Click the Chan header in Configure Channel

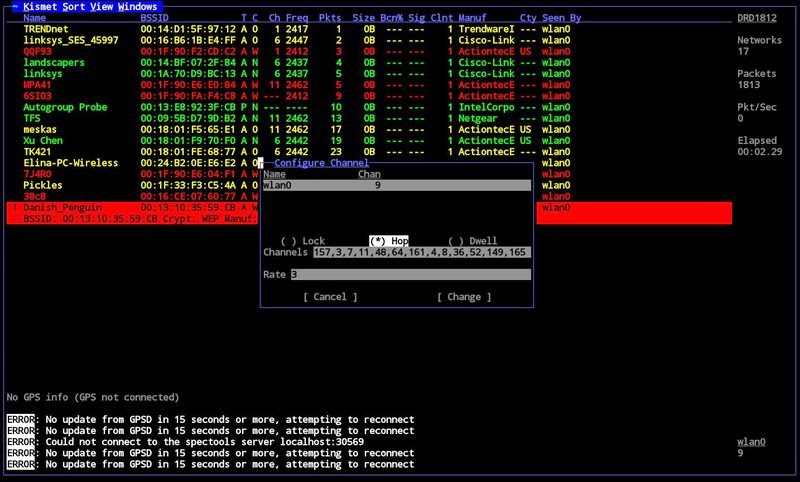click(x=369, y=174)
